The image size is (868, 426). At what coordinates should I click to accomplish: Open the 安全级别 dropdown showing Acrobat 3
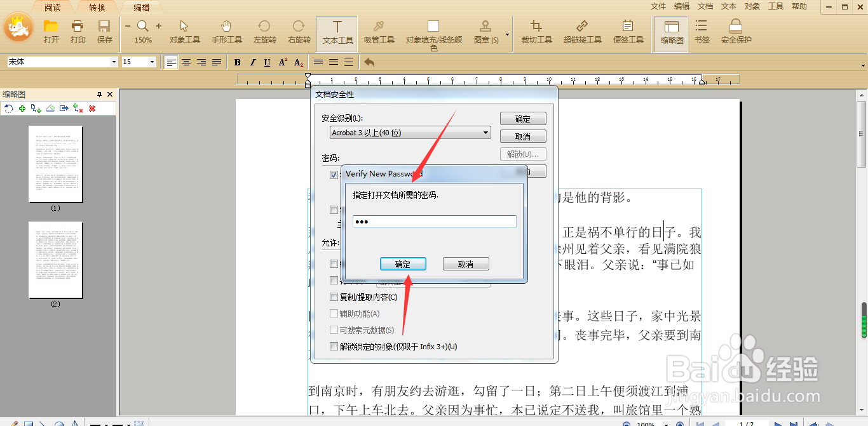tap(486, 133)
